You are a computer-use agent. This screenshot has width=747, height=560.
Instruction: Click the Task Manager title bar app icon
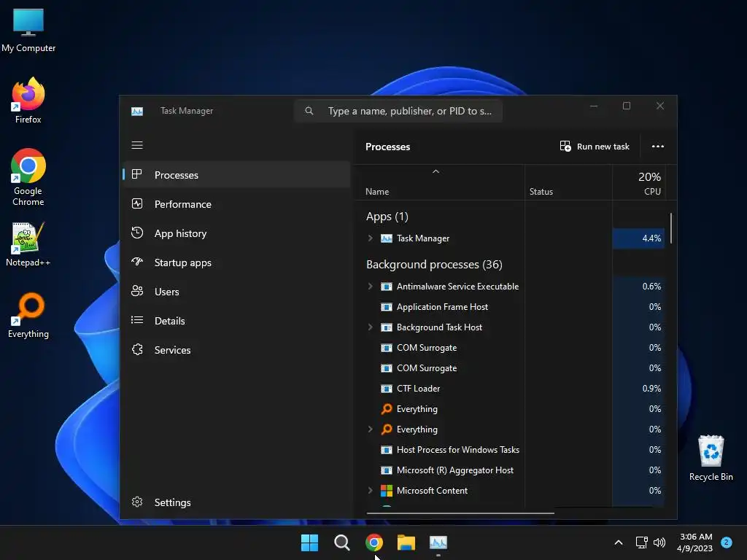(x=137, y=111)
